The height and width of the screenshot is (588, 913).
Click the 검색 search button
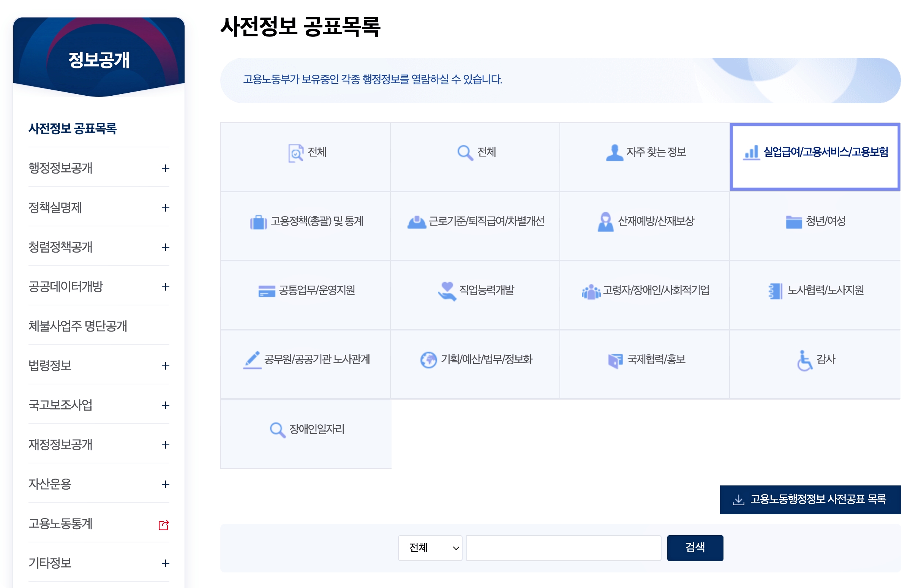695,548
